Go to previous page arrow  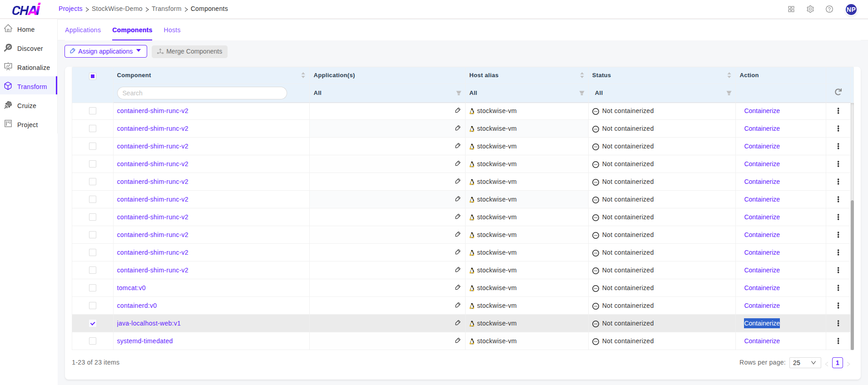827,363
